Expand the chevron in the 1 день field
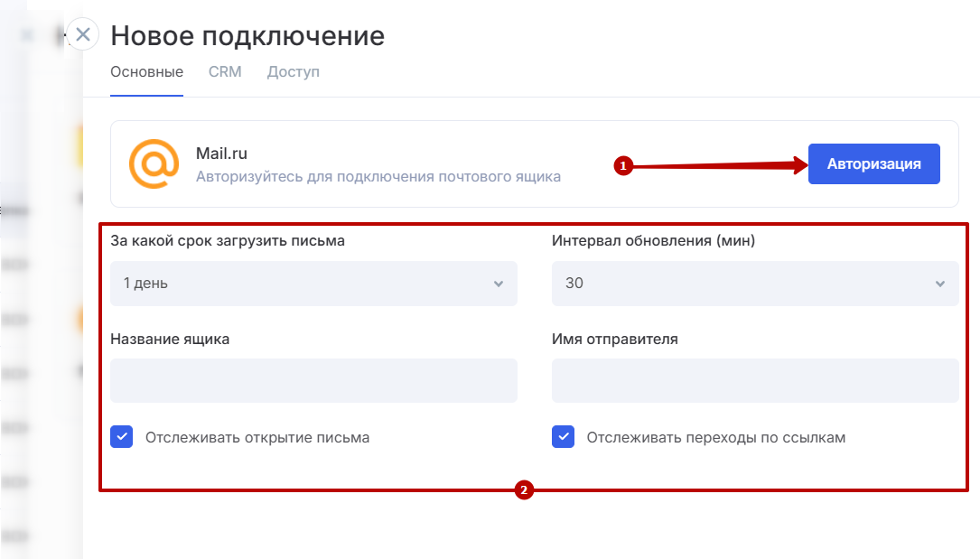 (498, 284)
